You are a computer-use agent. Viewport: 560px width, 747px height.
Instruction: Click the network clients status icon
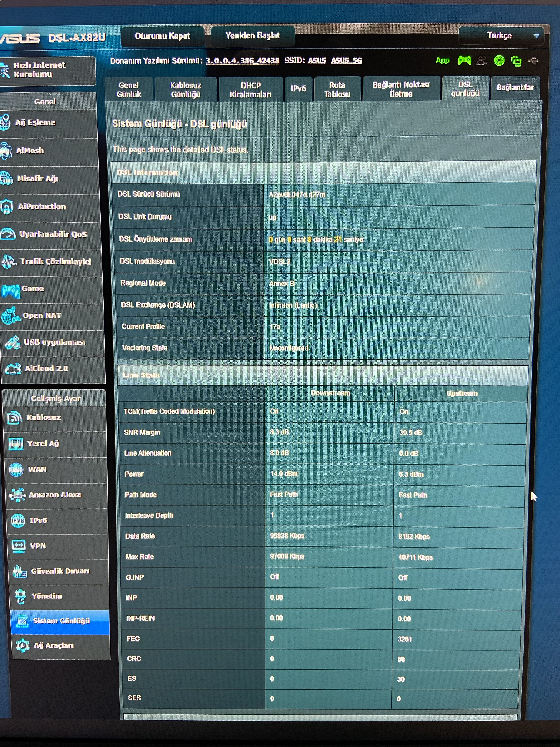(x=516, y=61)
